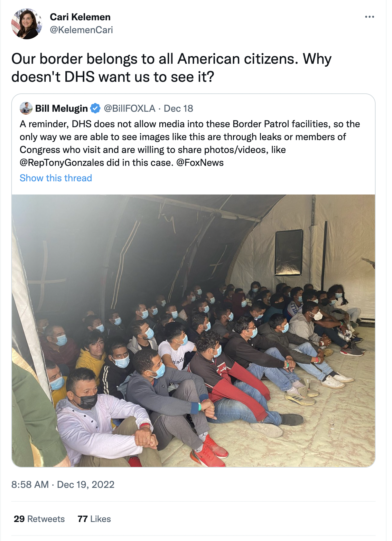
Task: Open the @KelemenCari handle
Action: pyautogui.click(x=81, y=30)
